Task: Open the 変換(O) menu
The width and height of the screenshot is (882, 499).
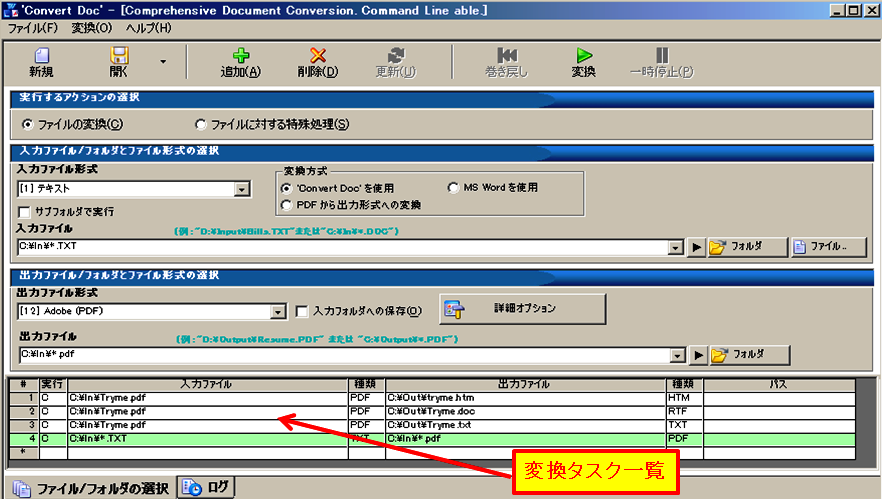Action: (x=92, y=28)
